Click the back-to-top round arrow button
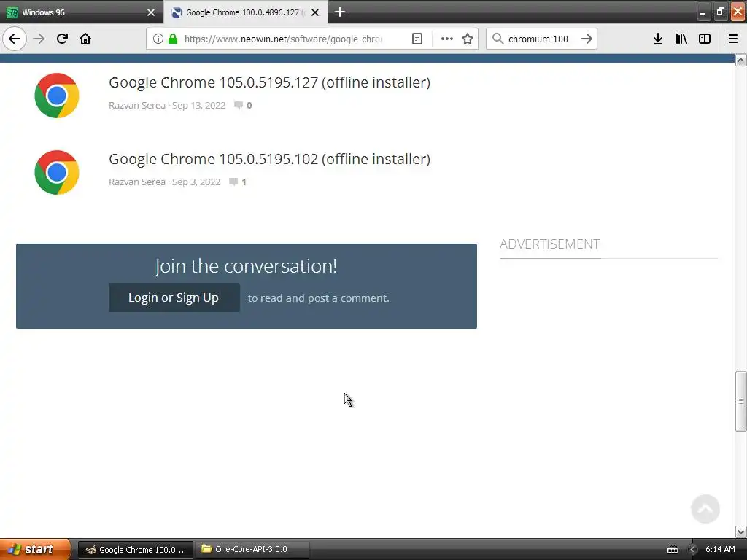Viewport: 747px width, 560px height. (x=705, y=508)
